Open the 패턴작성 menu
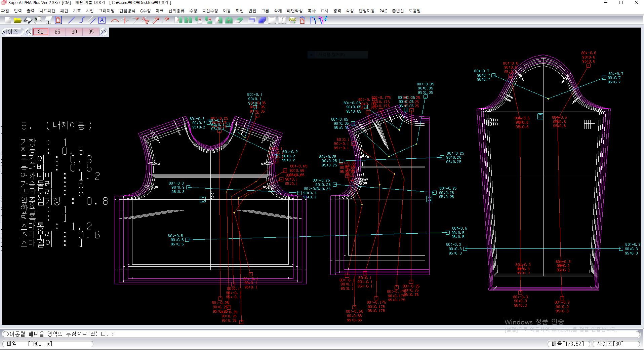Viewport: 644px width, 350px height. (x=294, y=11)
